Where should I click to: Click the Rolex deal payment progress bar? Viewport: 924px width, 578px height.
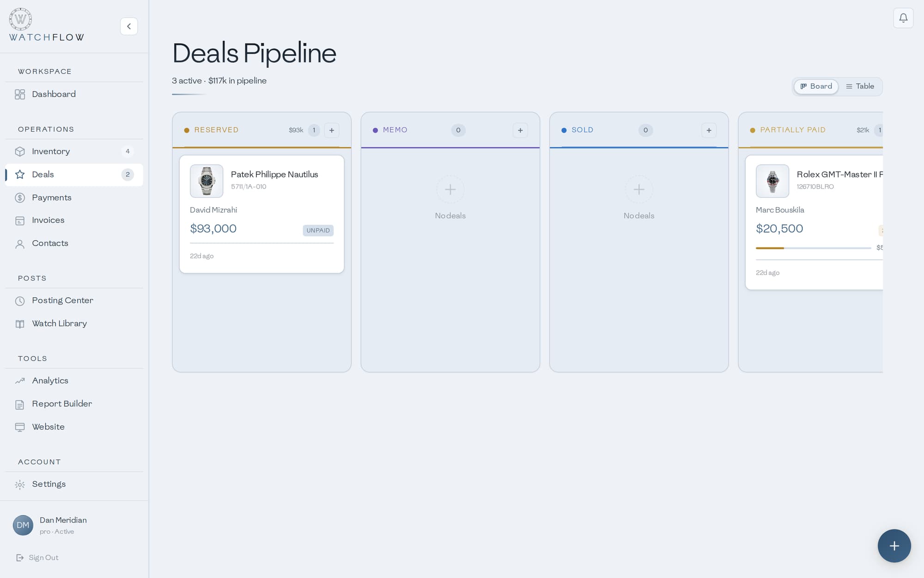(x=814, y=248)
